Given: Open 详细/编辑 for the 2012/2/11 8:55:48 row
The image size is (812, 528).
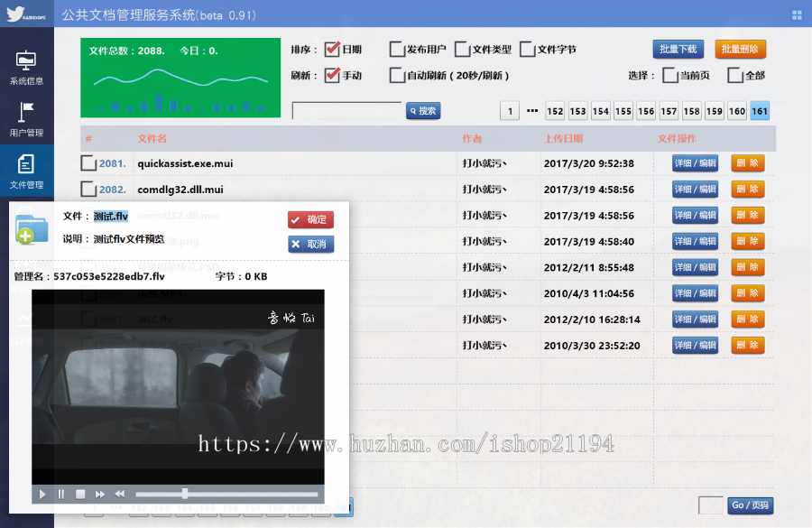Looking at the screenshot, I should pos(695,267).
